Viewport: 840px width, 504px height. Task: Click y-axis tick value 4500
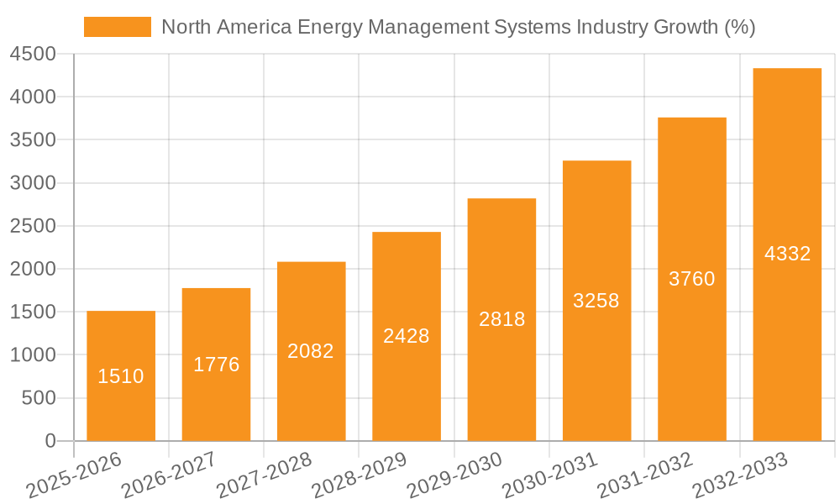pos(33,54)
